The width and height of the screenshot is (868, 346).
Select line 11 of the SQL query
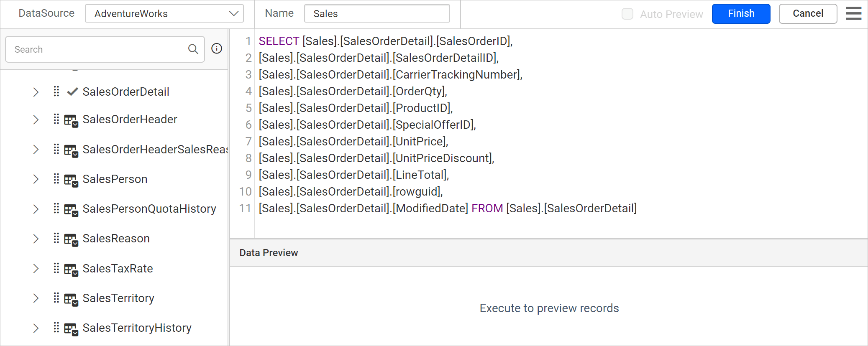448,208
